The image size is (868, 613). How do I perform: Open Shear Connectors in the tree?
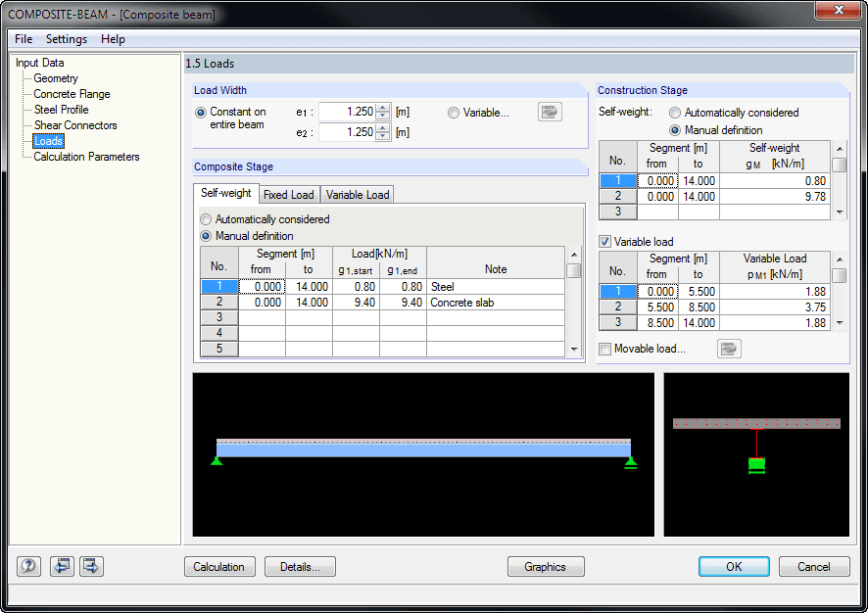[75, 125]
